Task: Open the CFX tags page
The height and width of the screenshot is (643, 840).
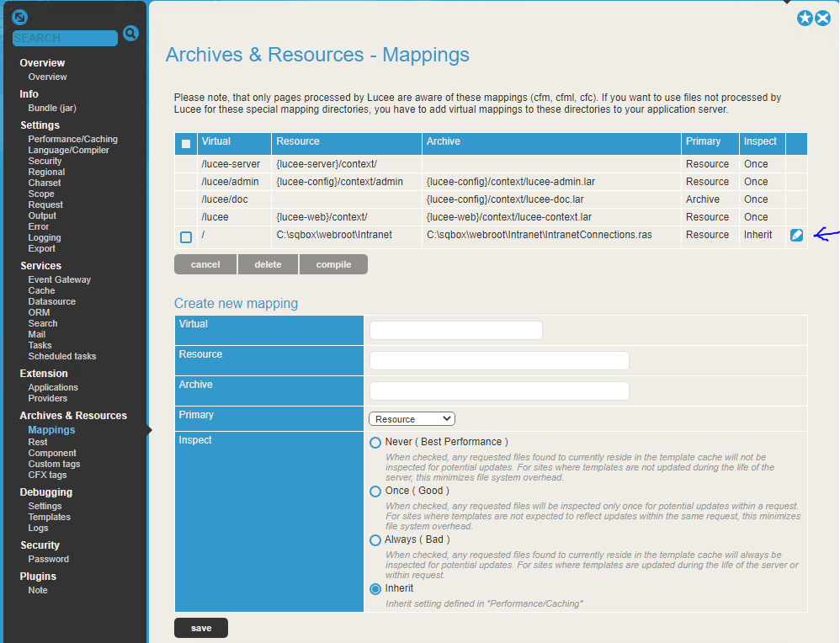Action: click(x=48, y=475)
